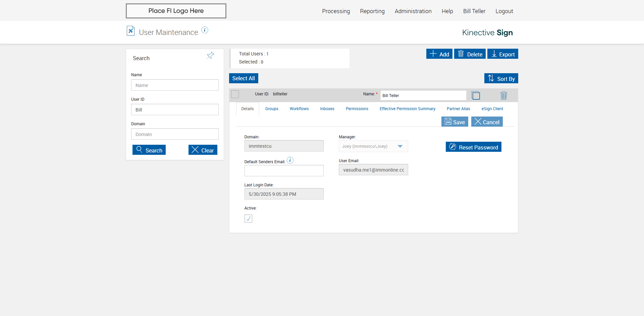Screen dimensions: 644x316
Task: Click Export with download arrow
Action: click(x=502, y=54)
